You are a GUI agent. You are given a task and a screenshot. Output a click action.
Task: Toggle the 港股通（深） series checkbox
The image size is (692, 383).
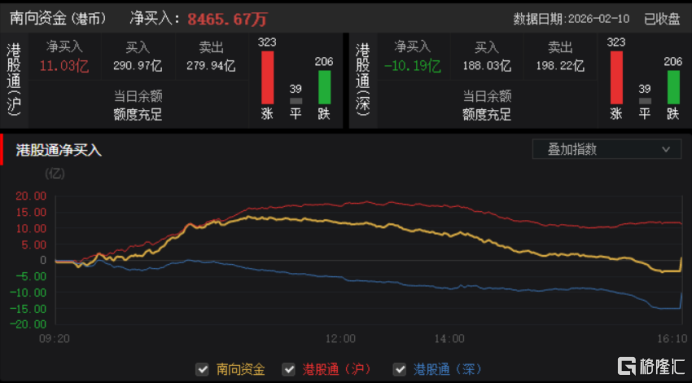400,369
